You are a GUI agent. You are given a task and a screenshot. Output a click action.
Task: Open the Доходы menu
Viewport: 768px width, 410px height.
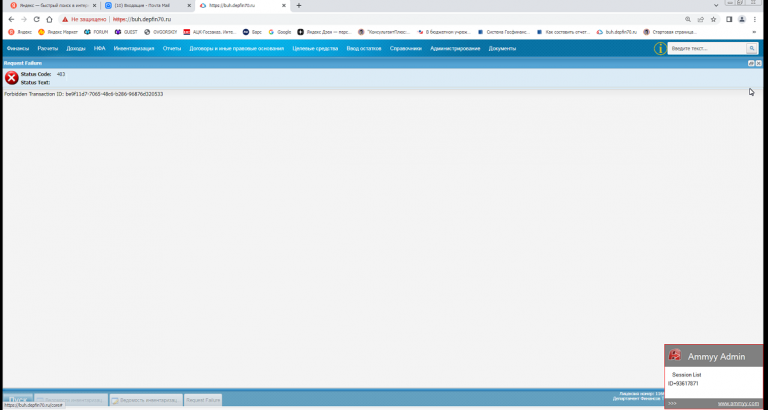76,48
